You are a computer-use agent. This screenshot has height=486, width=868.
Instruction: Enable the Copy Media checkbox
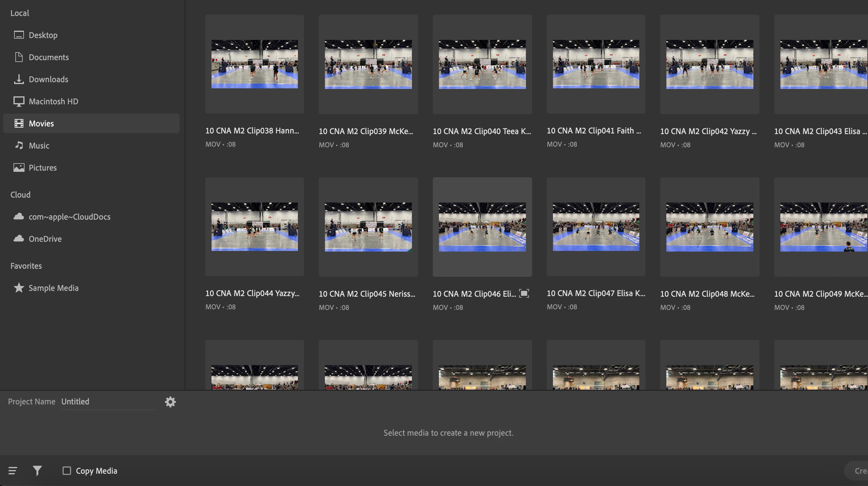67,470
